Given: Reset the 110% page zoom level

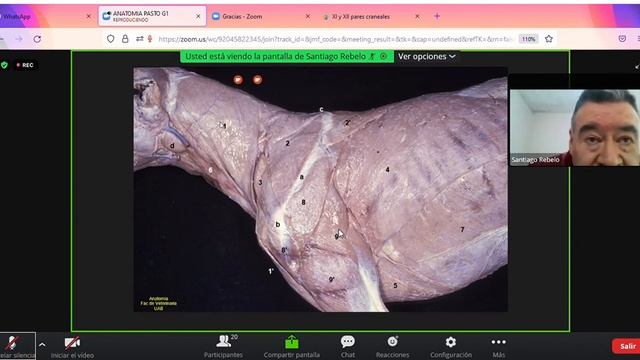Looking at the screenshot, I should (x=528, y=39).
